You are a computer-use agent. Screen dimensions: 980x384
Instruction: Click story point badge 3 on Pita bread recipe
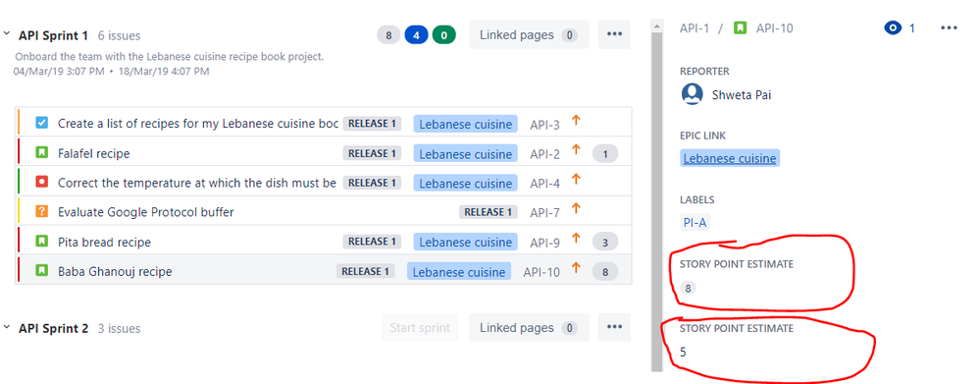(x=605, y=242)
